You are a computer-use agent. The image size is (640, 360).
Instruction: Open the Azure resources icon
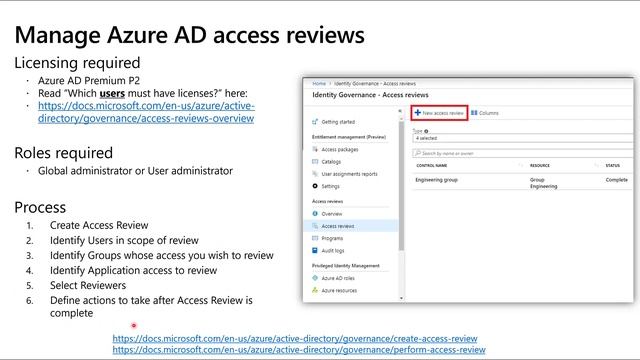315,290
